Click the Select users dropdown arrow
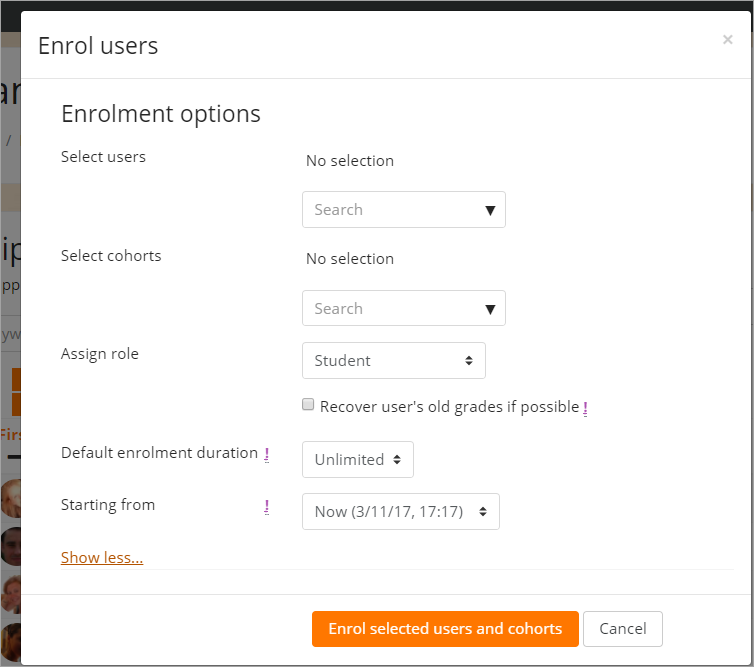The width and height of the screenshot is (754, 667). point(490,210)
